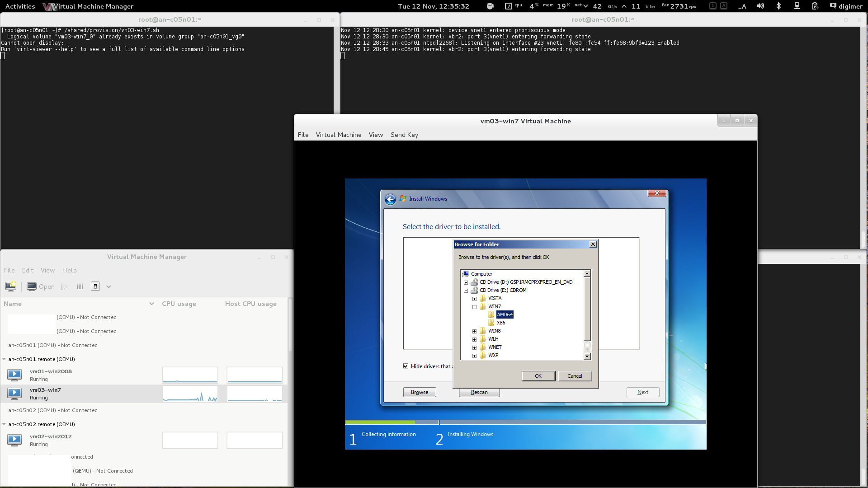The width and height of the screenshot is (868, 488).
Task: Click the CPU usage column header
Action: click(x=179, y=304)
